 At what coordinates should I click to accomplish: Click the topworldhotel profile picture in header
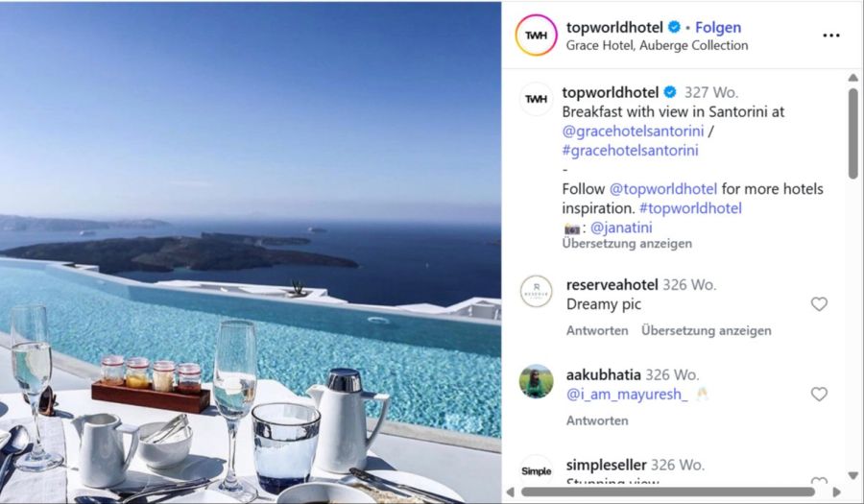(536, 36)
